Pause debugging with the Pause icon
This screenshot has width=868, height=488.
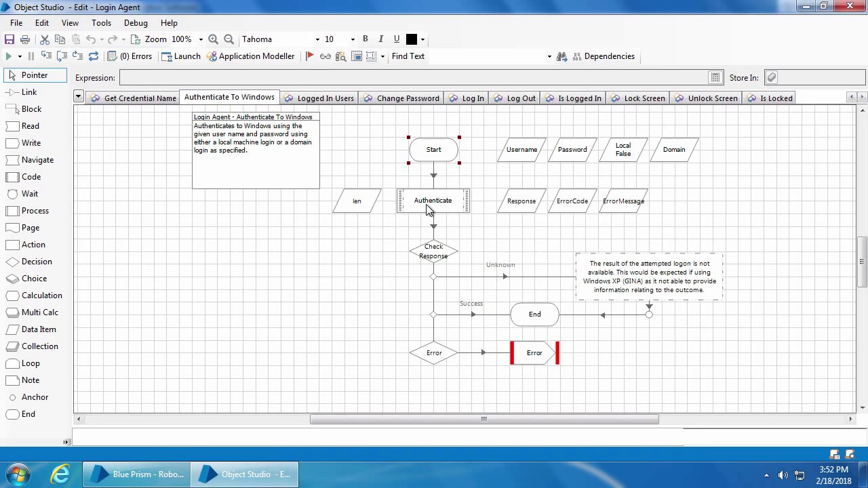(31, 56)
